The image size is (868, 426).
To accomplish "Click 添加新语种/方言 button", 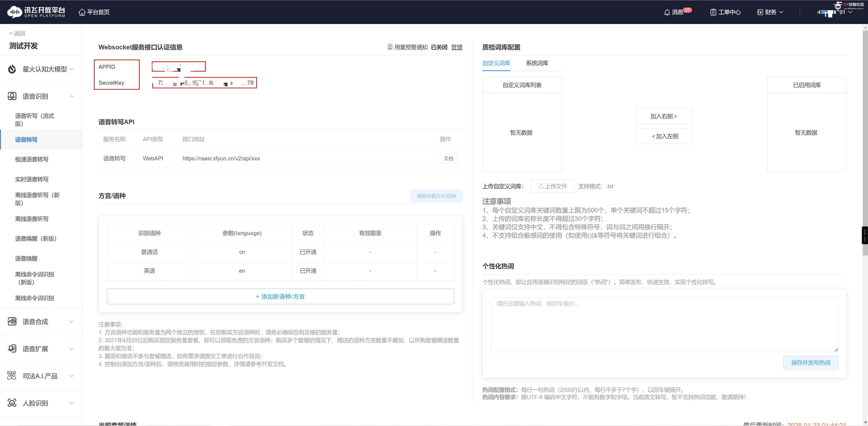I will click(280, 296).
